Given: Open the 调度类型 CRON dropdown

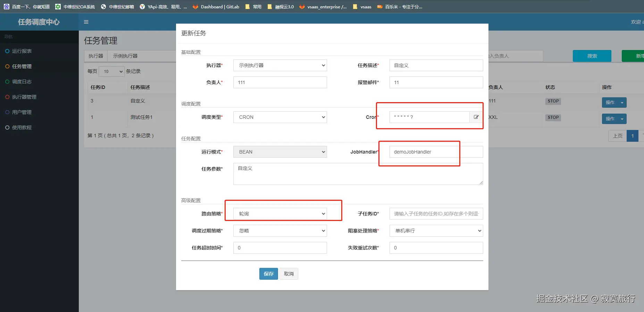Looking at the screenshot, I should coord(280,117).
